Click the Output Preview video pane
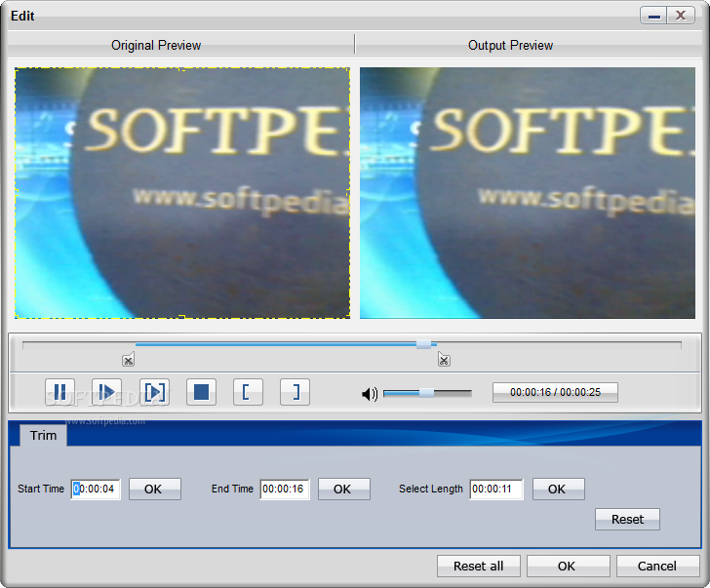The width and height of the screenshot is (710, 588). click(x=528, y=193)
